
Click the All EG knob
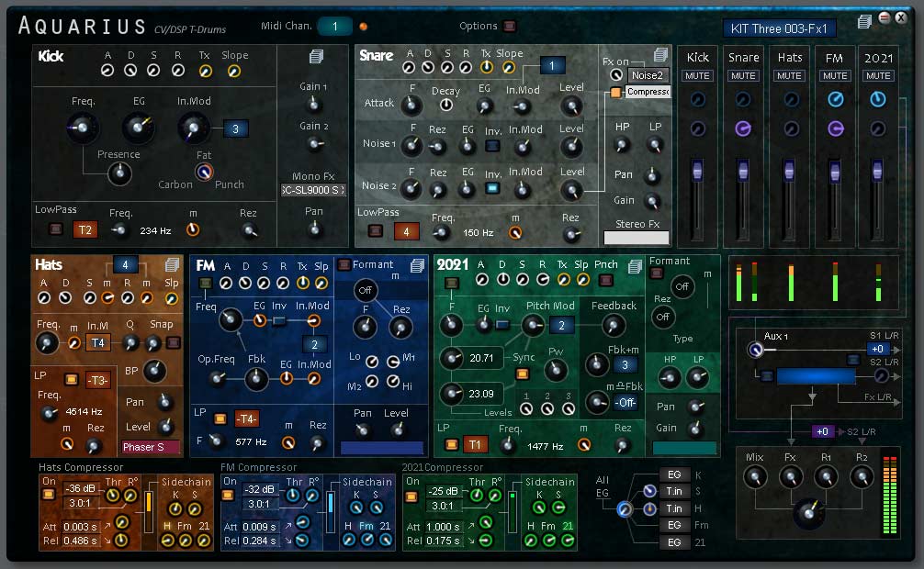point(625,509)
